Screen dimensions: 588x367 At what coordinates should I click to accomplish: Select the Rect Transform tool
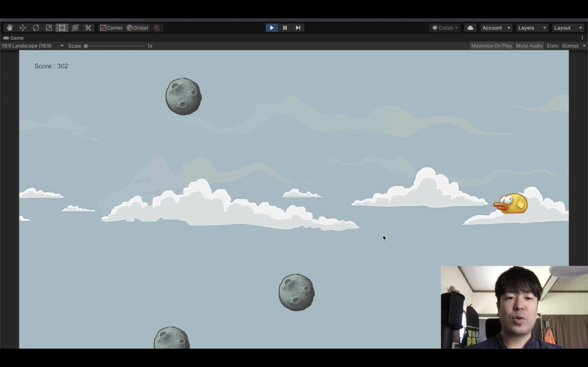[62, 28]
